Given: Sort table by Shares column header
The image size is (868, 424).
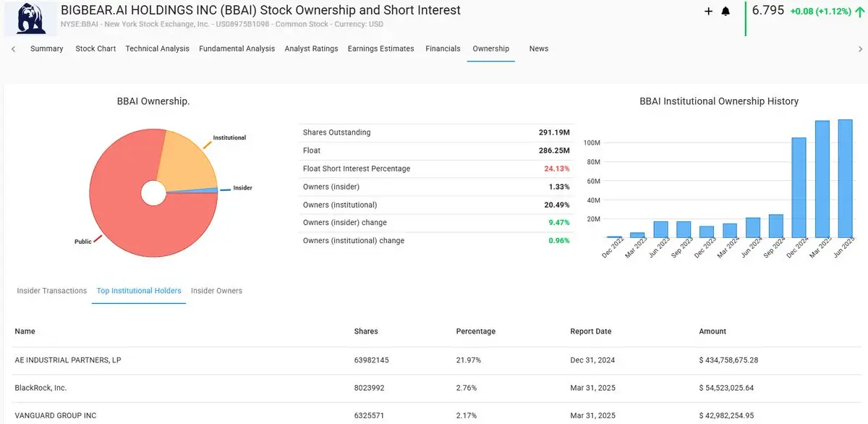Looking at the screenshot, I should [x=366, y=331].
